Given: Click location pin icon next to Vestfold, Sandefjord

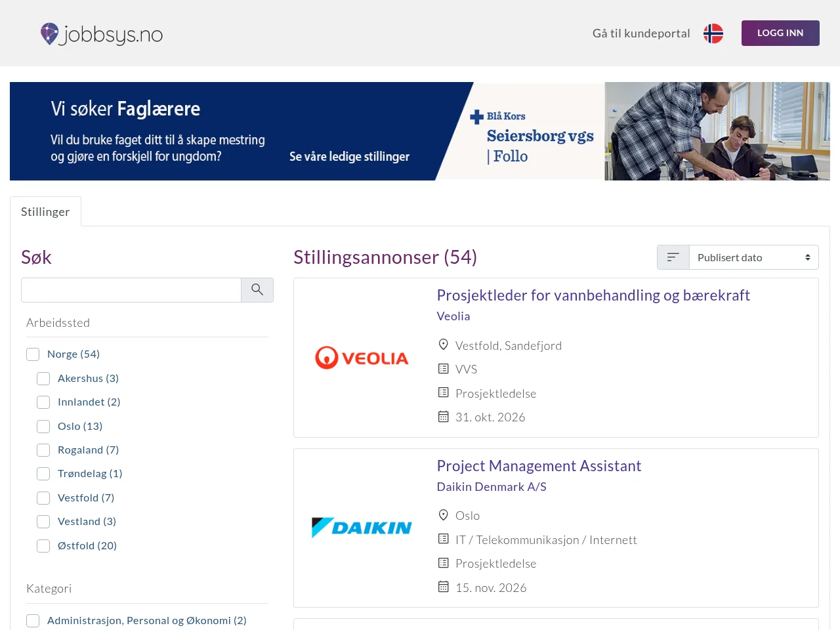Looking at the screenshot, I should click(444, 345).
